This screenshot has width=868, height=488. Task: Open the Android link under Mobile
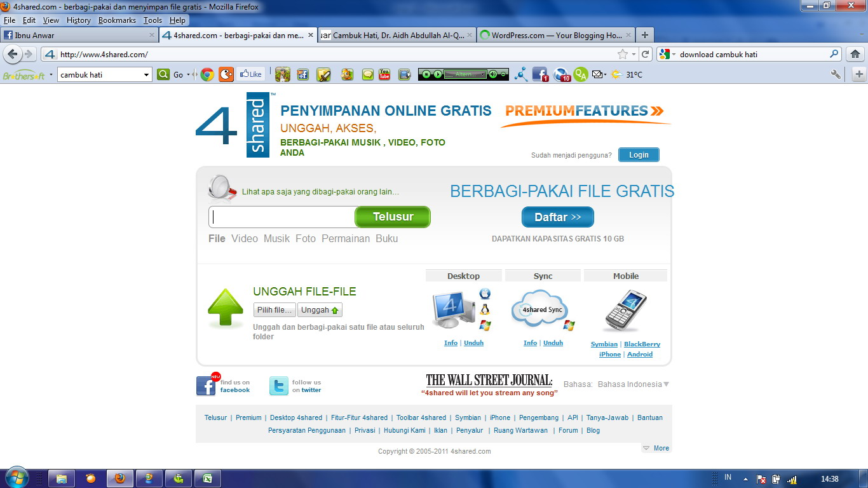point(640,355)
